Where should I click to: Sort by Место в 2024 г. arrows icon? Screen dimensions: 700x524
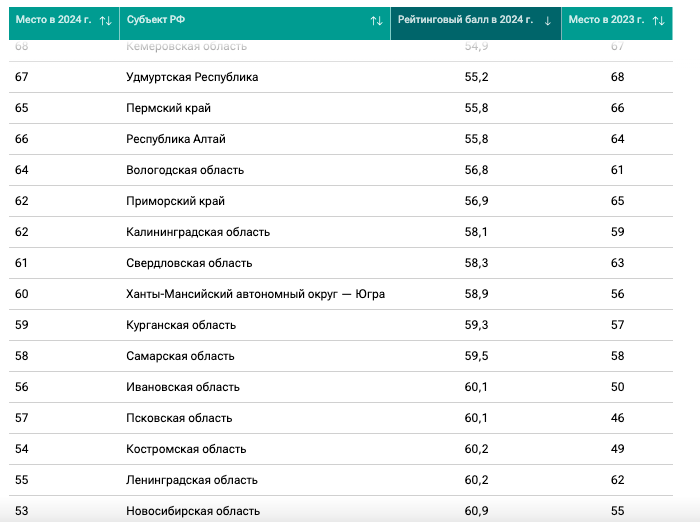(106, 21)
